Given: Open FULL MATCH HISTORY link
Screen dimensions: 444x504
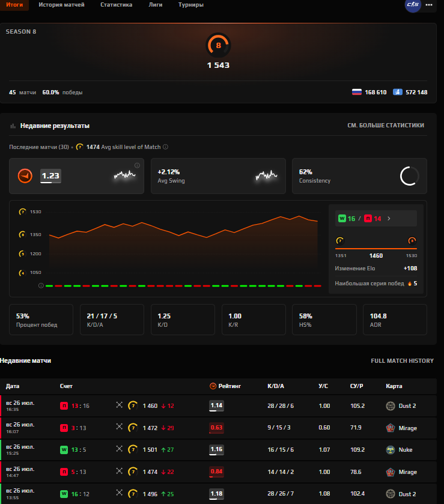Looking at the screenshot, I should pyautogui.click(x=402, y=360).
